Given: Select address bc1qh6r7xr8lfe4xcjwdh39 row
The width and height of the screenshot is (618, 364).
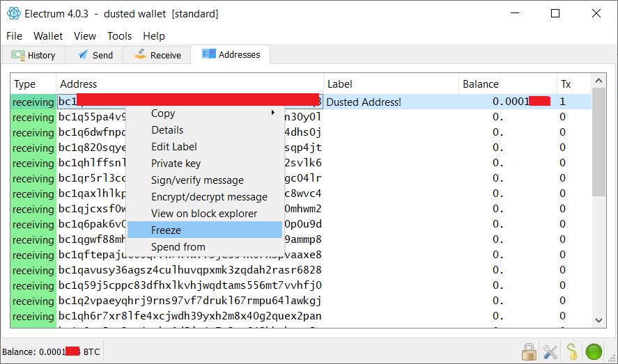Looking at the screenshot, I should click(x=190, y=316).
